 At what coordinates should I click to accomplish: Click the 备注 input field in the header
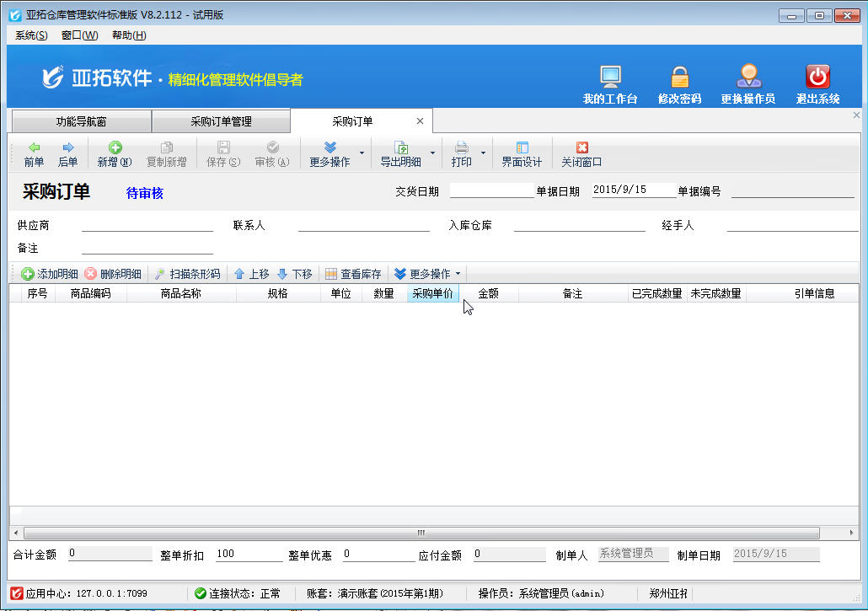click(147, 248)
